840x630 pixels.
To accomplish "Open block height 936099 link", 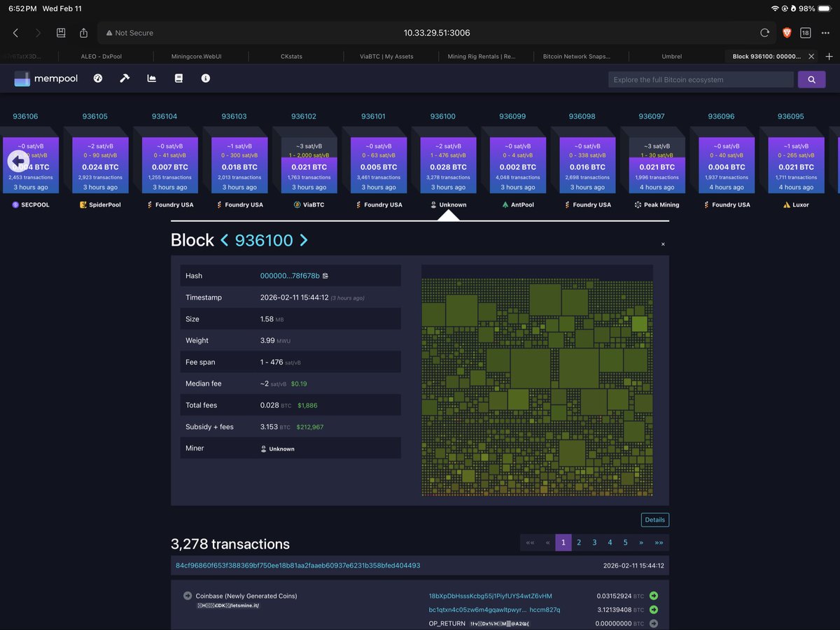I will [x=512, y=116].
